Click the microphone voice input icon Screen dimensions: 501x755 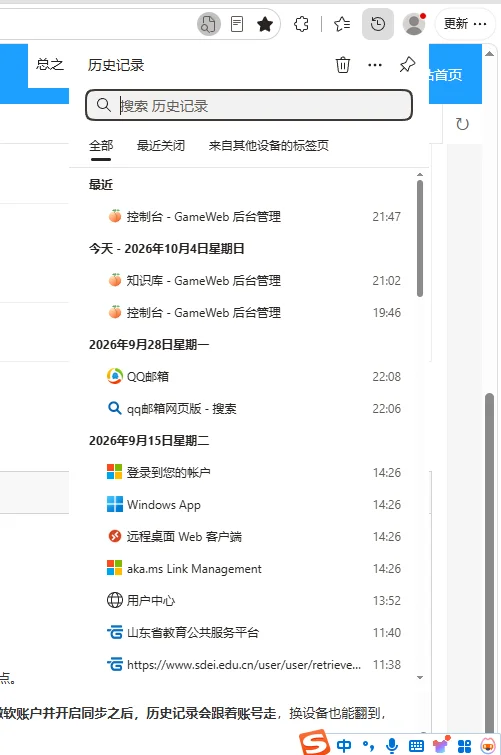(x=392, y=746)
